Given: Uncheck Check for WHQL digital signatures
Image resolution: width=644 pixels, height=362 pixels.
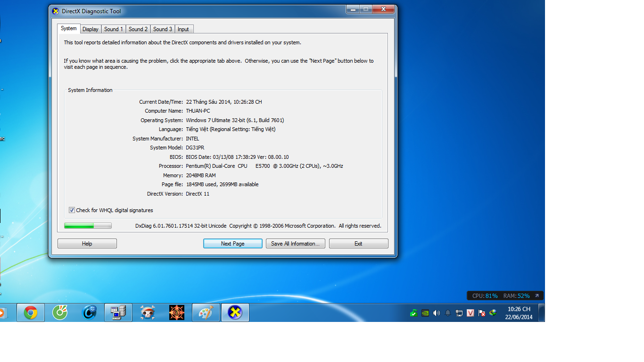Looking at the screenshot, I should (72, 210).
